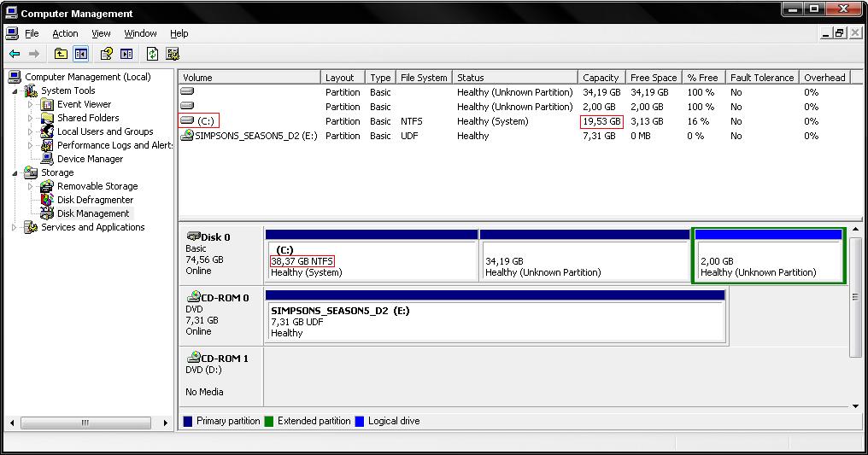
Task: Click the CD-ROM 0 label panel
Action: pyautogui.click(x=221, y=315)
